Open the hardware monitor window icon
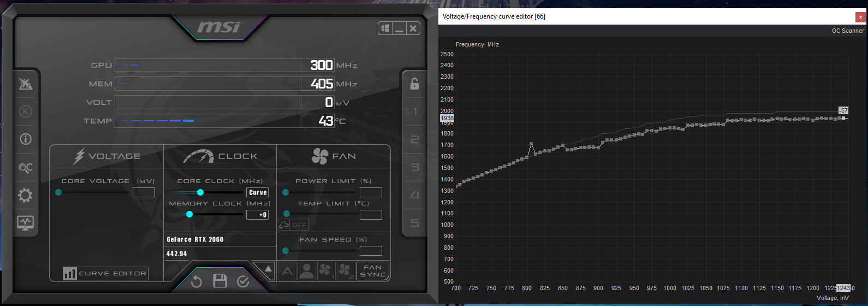This screenshot has height=306, width=868. pyautogui.click(x=25, y=222)
